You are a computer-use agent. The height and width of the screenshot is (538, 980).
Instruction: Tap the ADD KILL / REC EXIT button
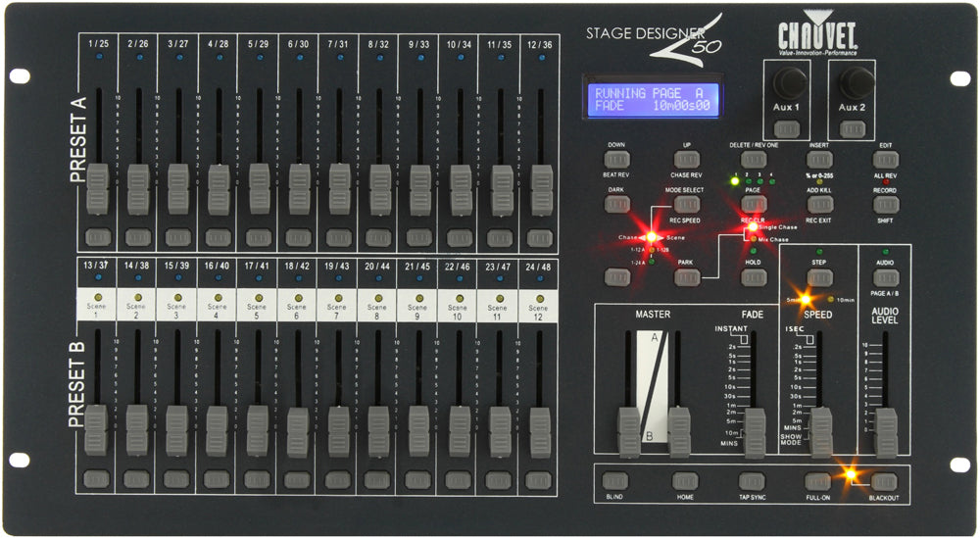819,205
